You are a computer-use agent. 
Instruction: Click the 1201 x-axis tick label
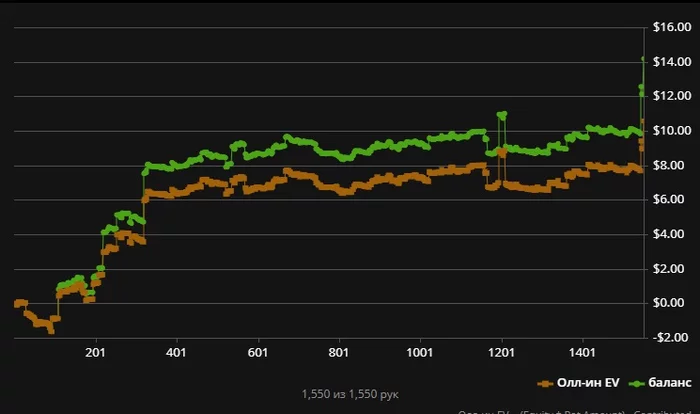(x=501, y=352)
